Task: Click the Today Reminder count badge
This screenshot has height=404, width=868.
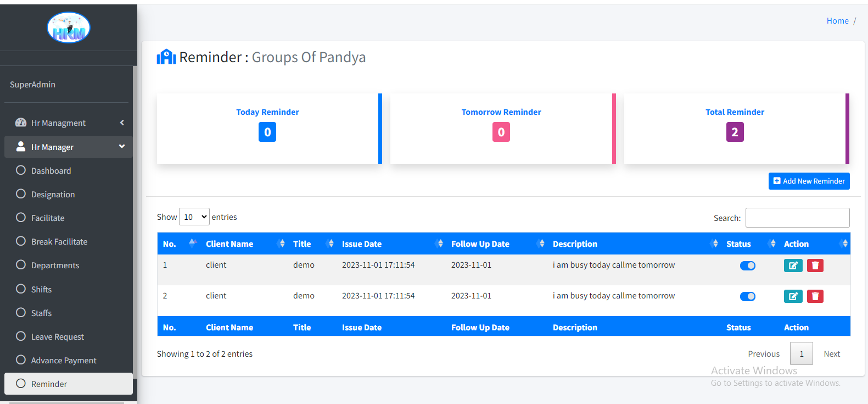Action: pyautogui.click(x=267, y=132)
